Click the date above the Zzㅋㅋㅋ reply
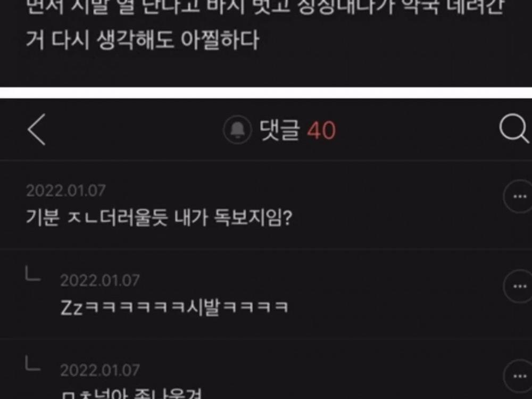532x399 pixels. 100,280
